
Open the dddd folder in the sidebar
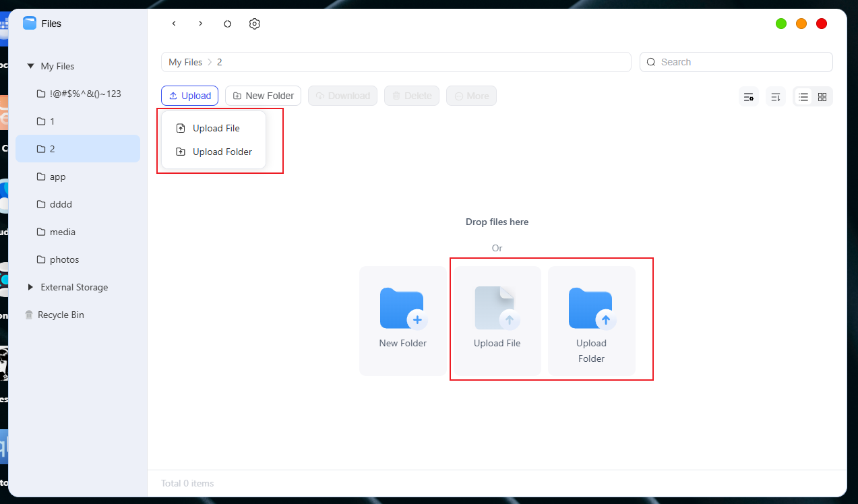78,204
